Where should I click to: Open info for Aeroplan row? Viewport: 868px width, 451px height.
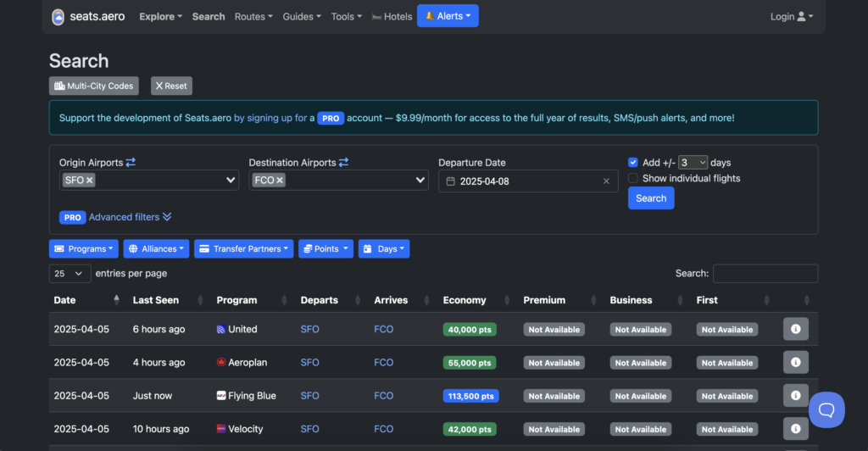pos(795,363)
